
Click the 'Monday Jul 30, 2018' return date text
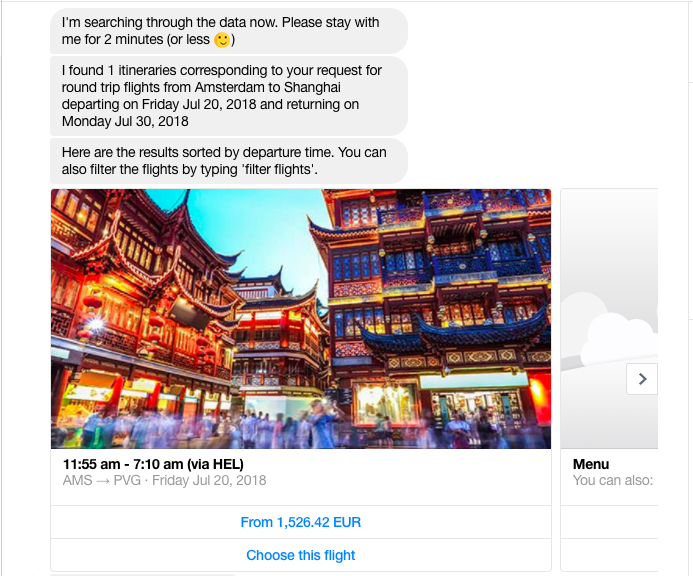(x=125, y=122)
